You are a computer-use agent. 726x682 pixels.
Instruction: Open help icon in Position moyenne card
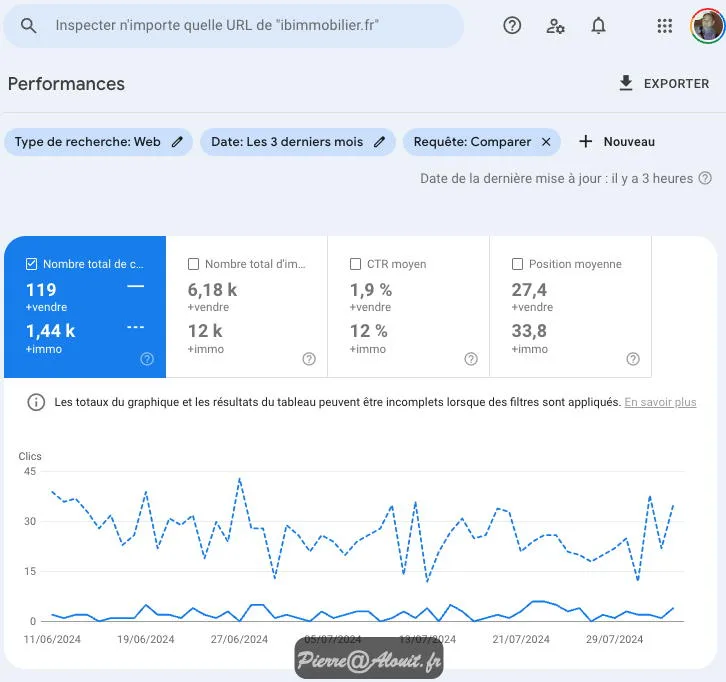coord(632,359)
